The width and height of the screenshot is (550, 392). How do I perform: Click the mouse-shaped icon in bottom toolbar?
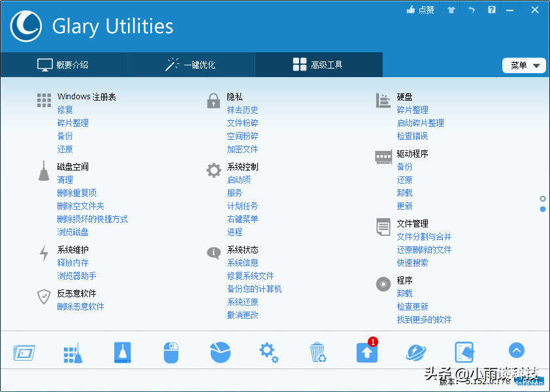click(x=170, y=352)
